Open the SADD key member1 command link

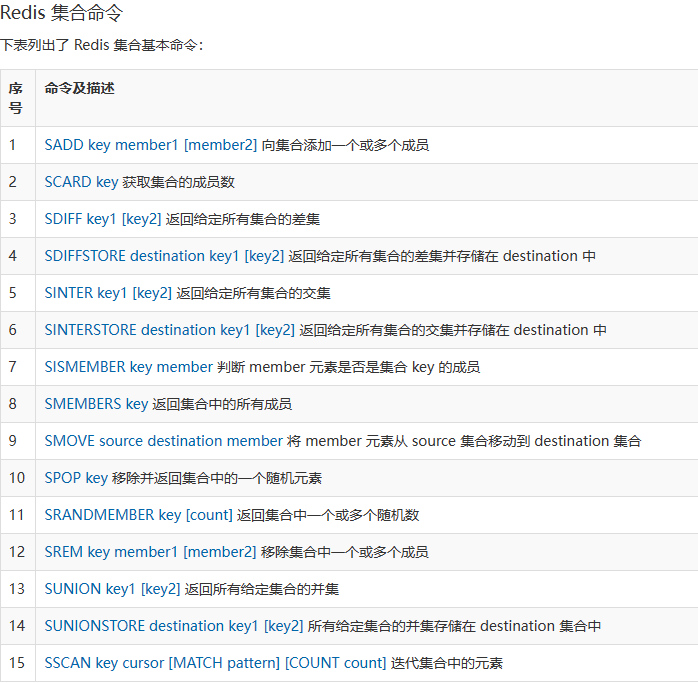click(150, 145)
